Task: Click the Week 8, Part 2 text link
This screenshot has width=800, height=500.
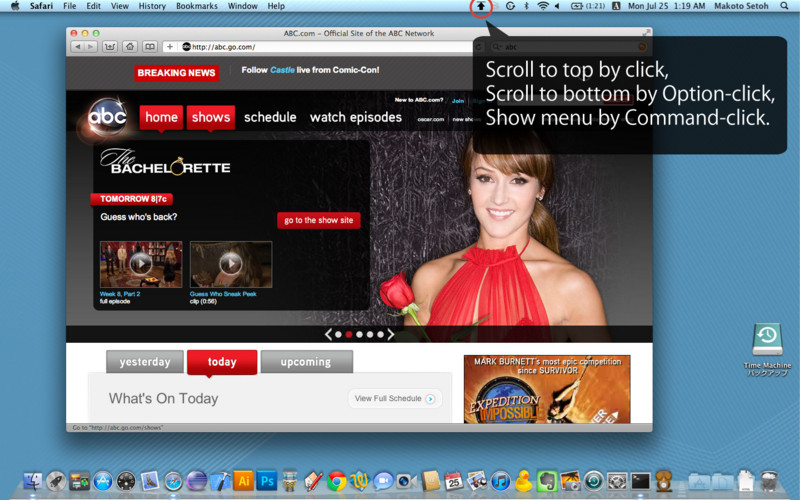Action: click(x=120, y=294)
